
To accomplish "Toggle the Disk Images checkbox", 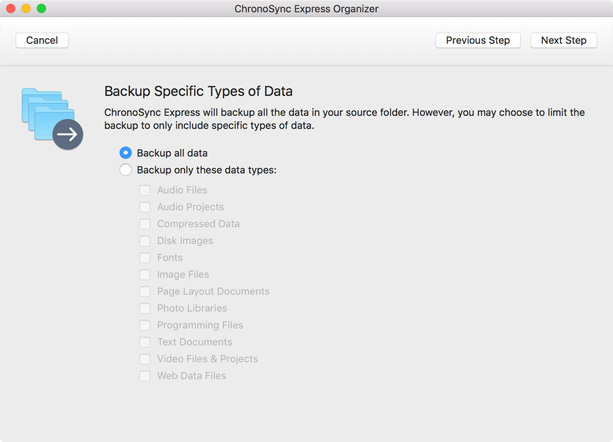I will point(145,241).
